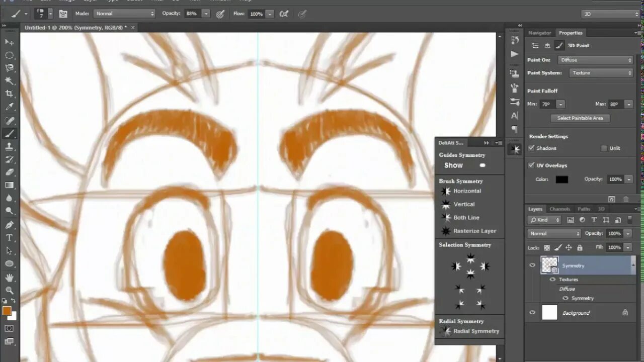
Task: Click the Radial Symmetry option
Action: (470, 331)
